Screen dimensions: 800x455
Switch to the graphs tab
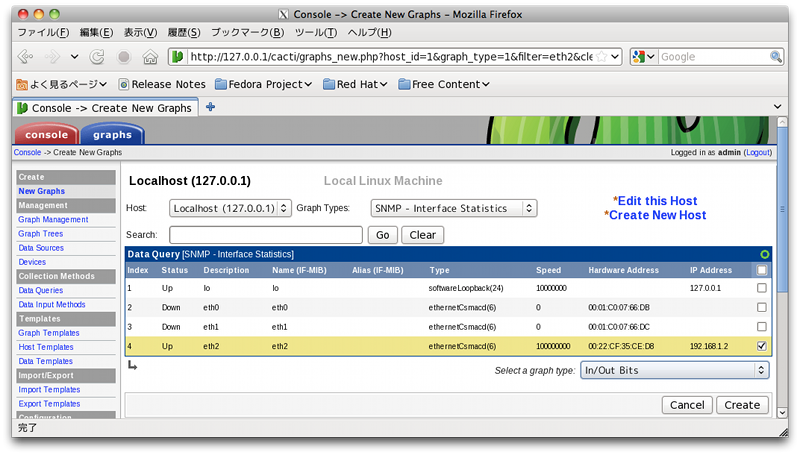(112, 135)
